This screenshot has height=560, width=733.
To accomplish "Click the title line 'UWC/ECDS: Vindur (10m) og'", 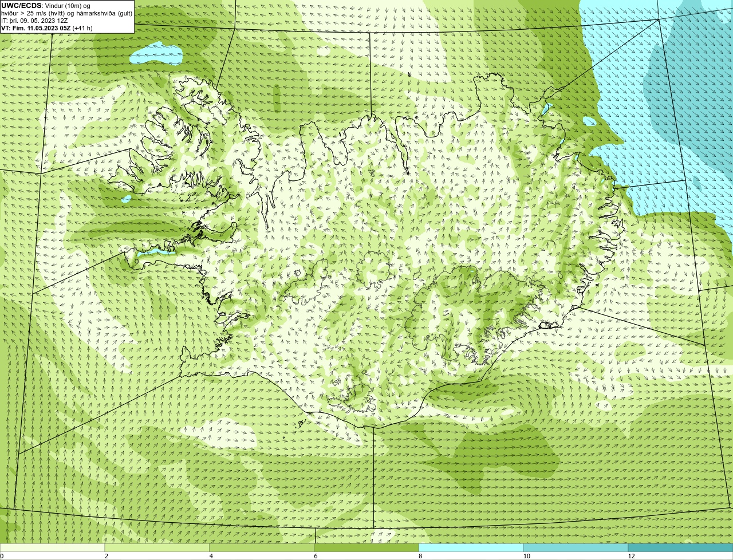I will coord(46,6).
